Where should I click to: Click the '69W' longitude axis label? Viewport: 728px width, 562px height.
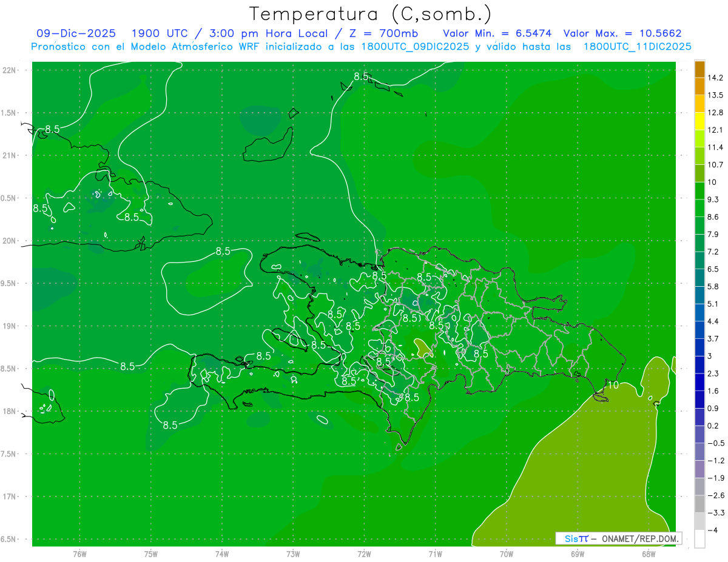[x=578, y=554]
